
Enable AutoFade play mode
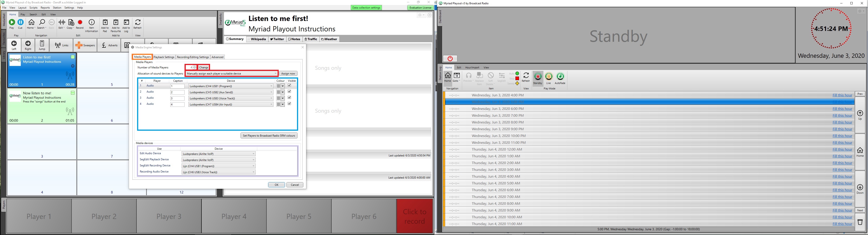560,78
